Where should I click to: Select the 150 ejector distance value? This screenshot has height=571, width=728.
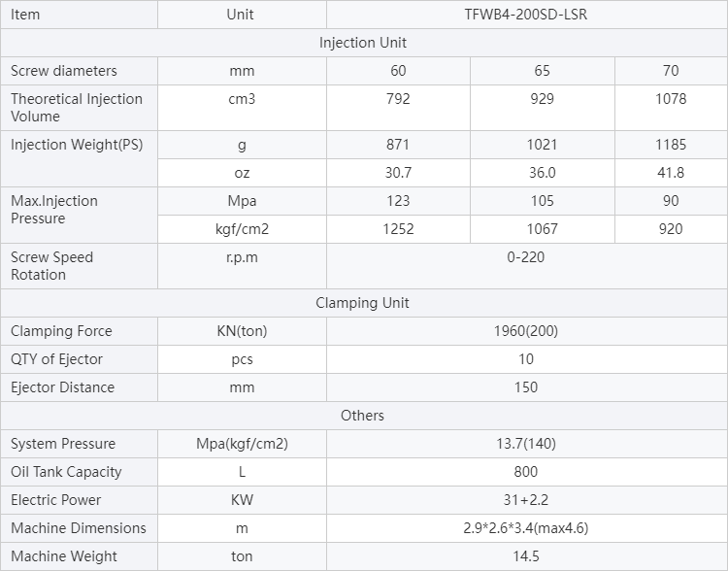526,387
